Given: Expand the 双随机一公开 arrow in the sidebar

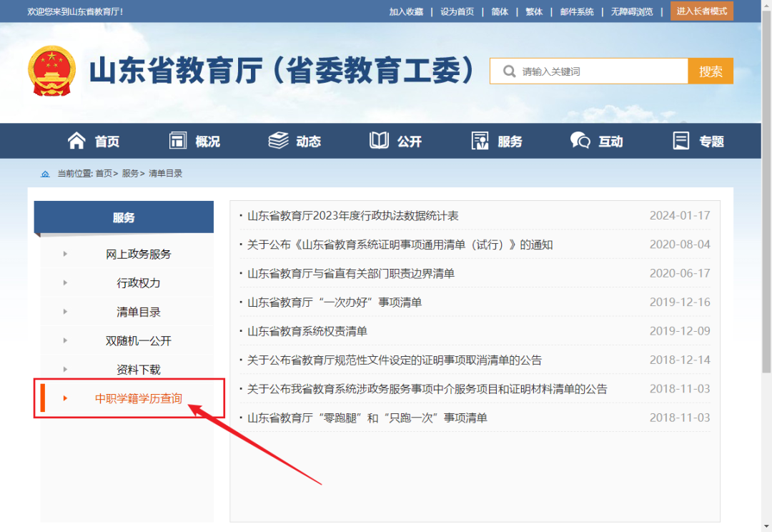Looking at the screenshot, I should (65, 340).
